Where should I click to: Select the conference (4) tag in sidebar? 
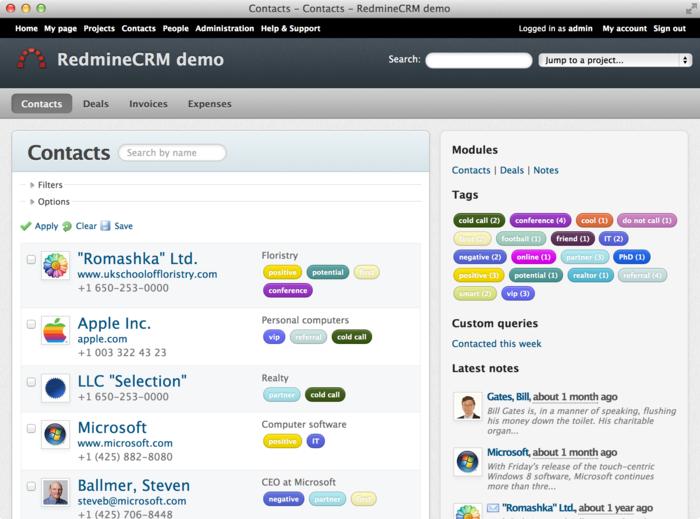pos(540,220)
